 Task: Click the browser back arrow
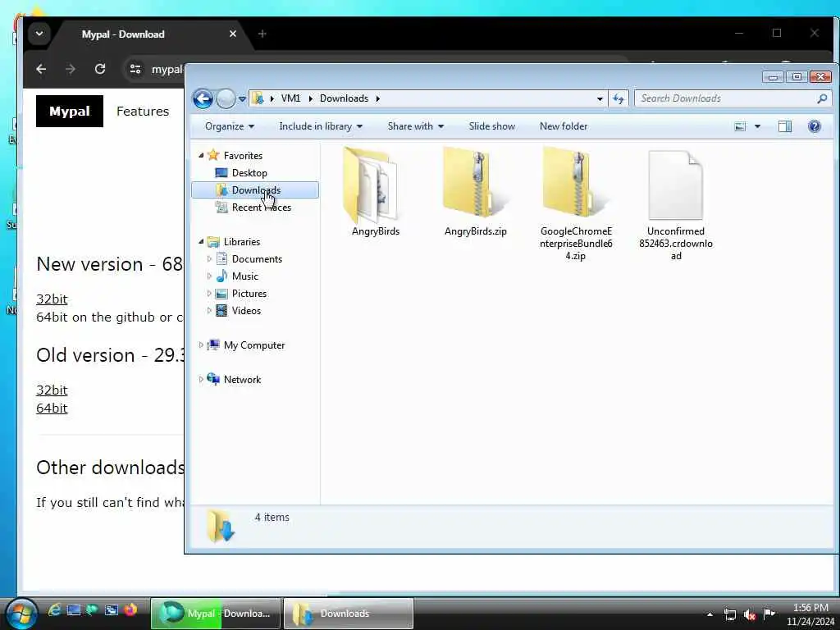click(x=41, y=69)
